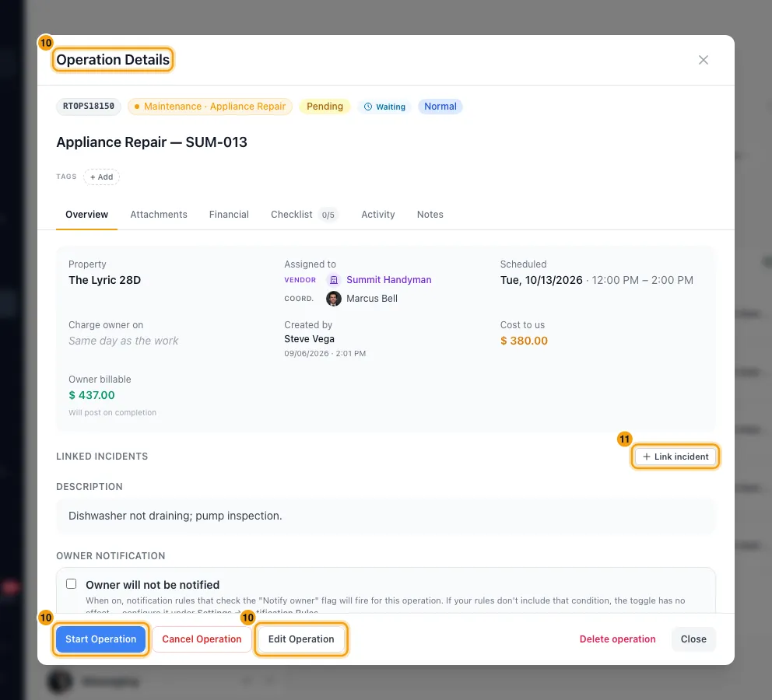
Task: Click the Normal priority badge
Action: tap(440, 107)
